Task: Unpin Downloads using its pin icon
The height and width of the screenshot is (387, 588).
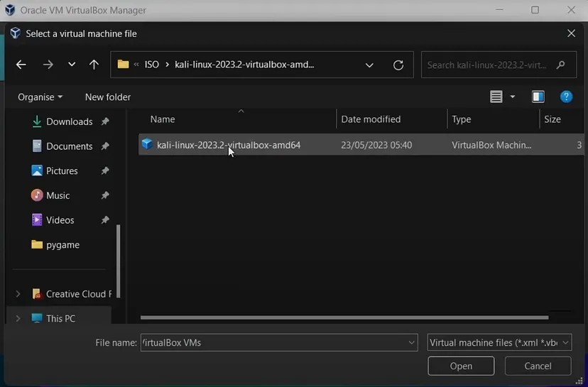Action: 105,121
